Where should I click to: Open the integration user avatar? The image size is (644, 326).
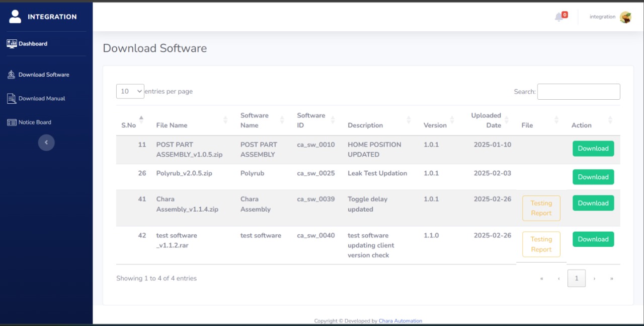pos(625,17)
